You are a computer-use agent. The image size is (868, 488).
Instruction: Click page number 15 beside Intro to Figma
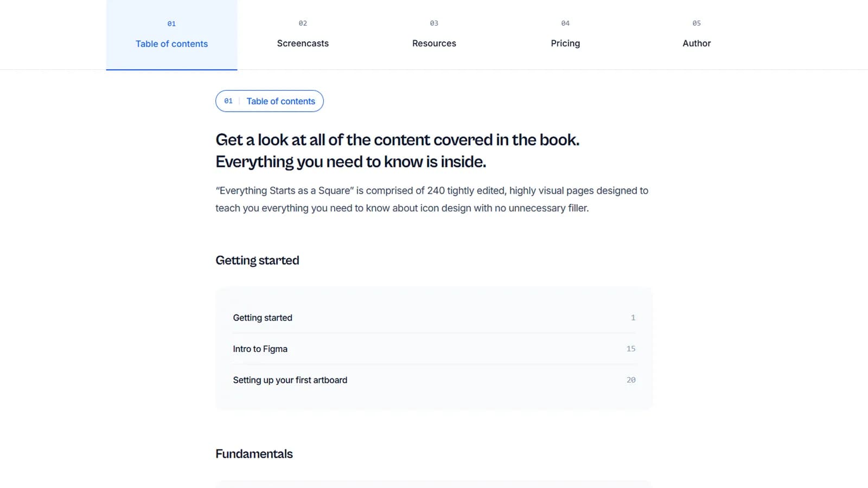tap(631, 349)
